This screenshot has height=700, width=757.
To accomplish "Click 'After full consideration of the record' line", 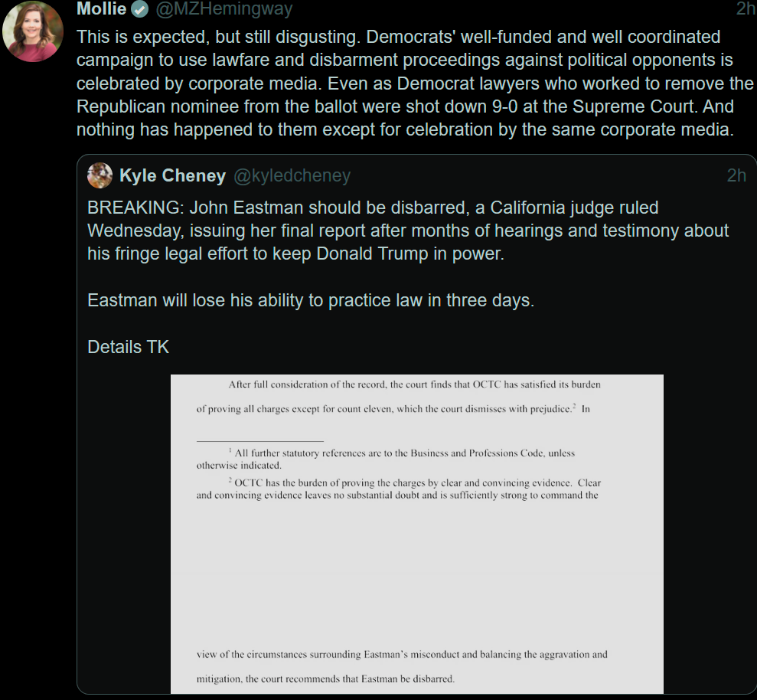I will pos(414,384).
